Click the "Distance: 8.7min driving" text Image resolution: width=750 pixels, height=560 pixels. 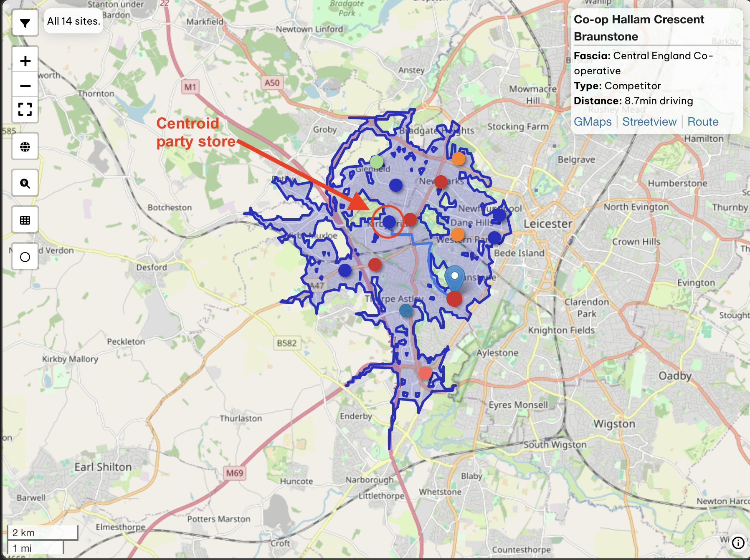pyautogui.click(x=633, y=101)
